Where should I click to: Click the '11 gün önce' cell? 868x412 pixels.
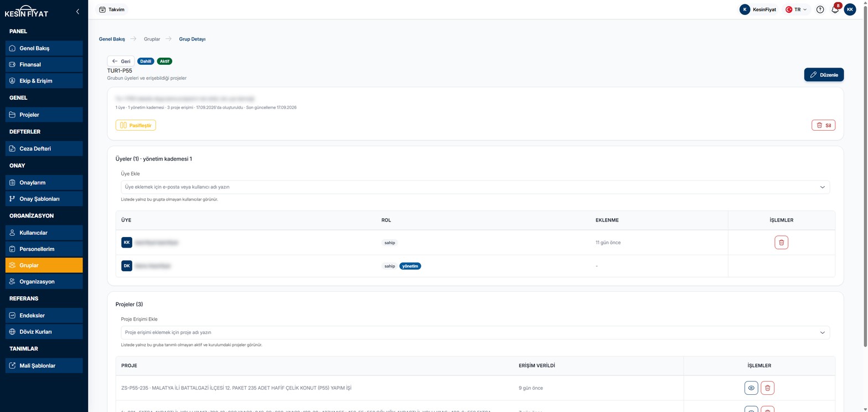608,243
